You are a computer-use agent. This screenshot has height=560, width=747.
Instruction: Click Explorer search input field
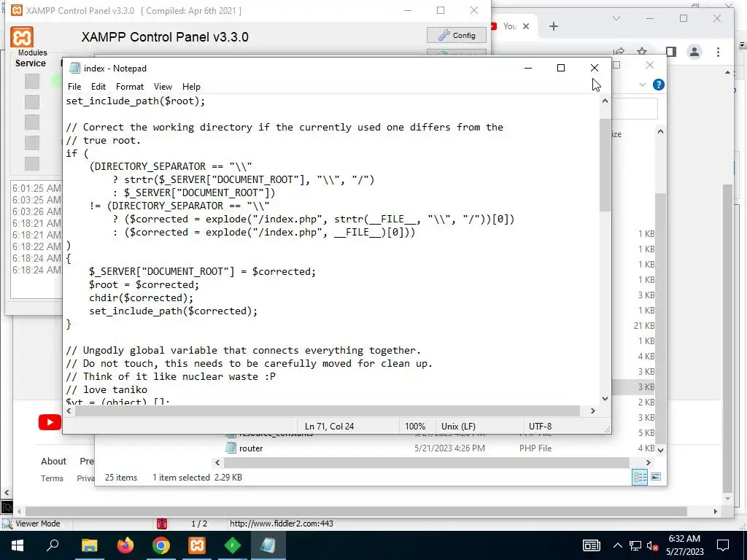pyautogui.click(x=635, y=109)
